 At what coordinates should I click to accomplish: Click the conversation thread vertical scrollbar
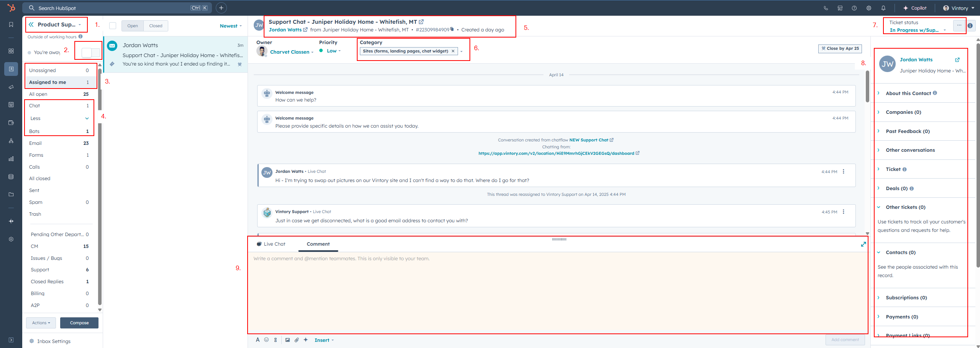(x=867, y=86)
